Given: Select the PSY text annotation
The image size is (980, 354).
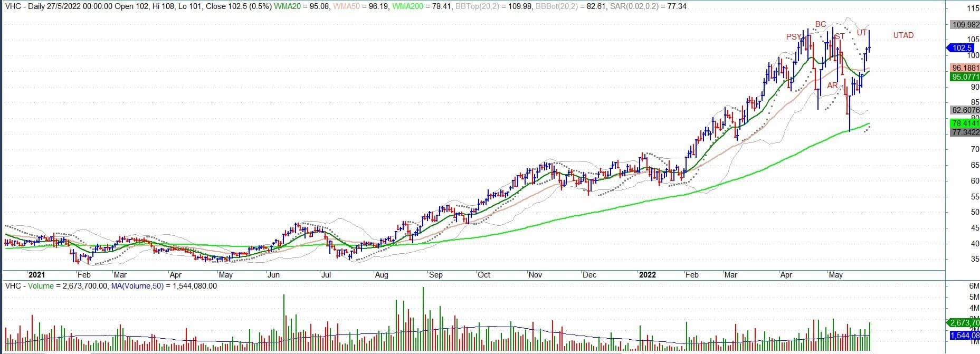Looking at the screenshot, I should 793,37.
